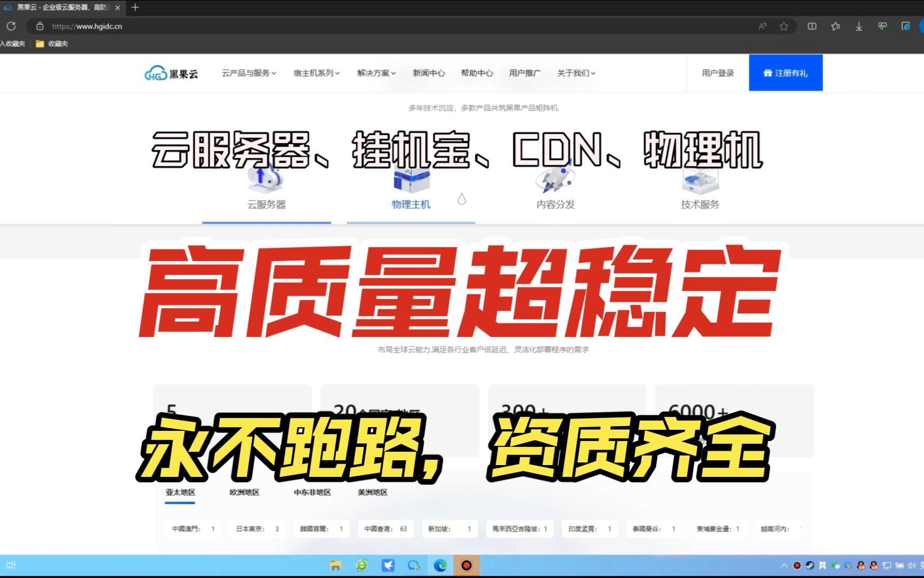
Task: Reload the page with the refresh icon
Action: (x=11, y=26)
